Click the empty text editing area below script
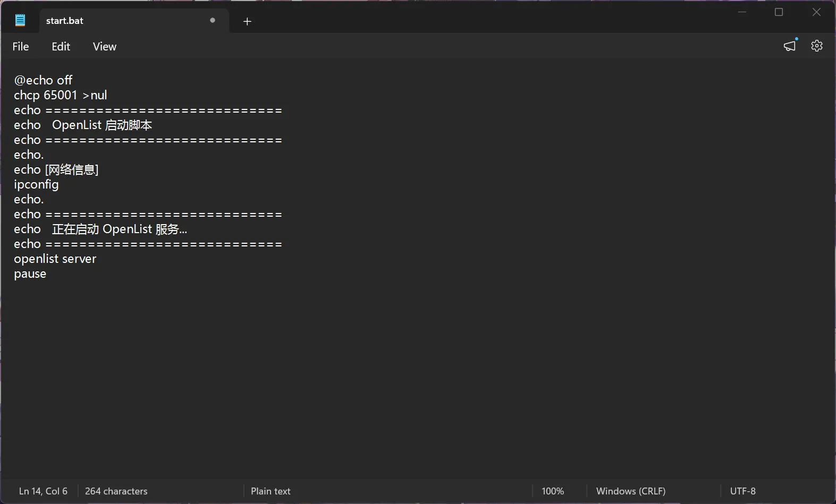 [x=418, y=380]
